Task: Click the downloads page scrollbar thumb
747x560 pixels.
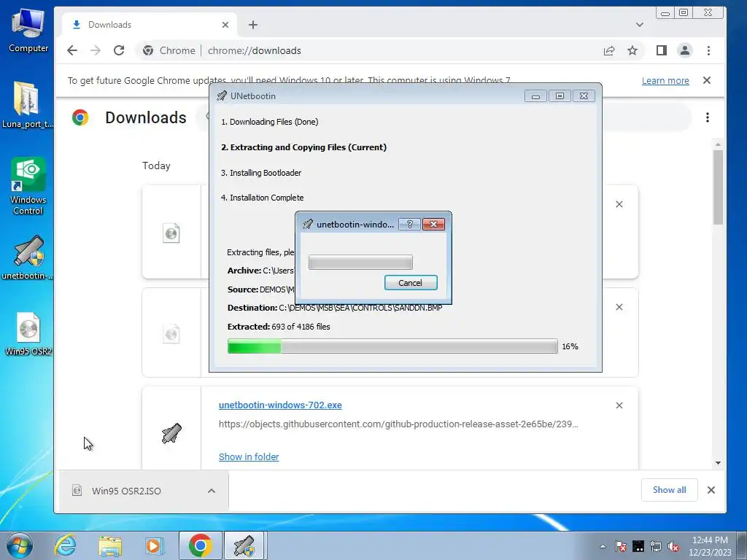Action: pos(718,187)
